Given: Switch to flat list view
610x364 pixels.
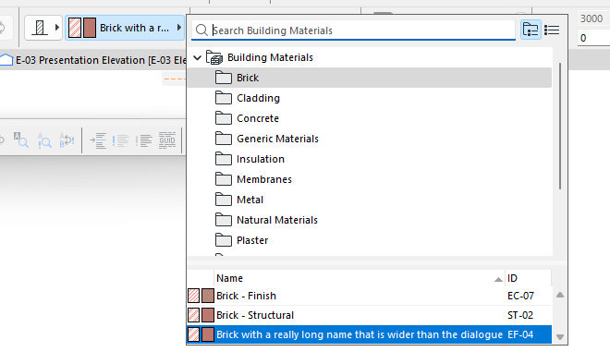Looking at the screenshot, I should tap(552, 30).
